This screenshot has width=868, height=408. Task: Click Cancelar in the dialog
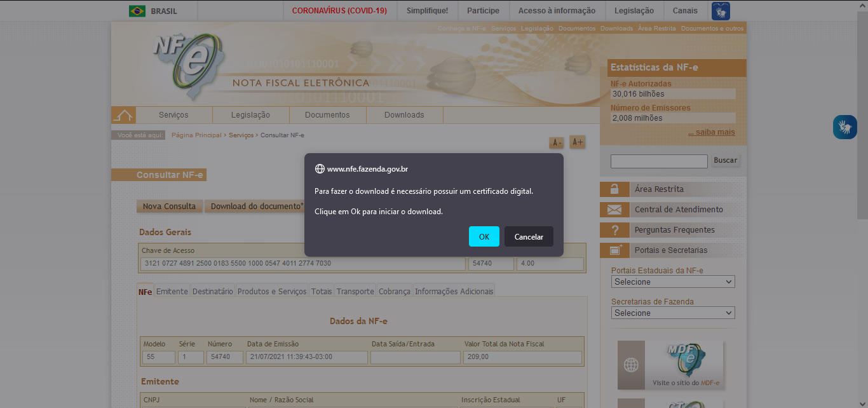point(529,236)
